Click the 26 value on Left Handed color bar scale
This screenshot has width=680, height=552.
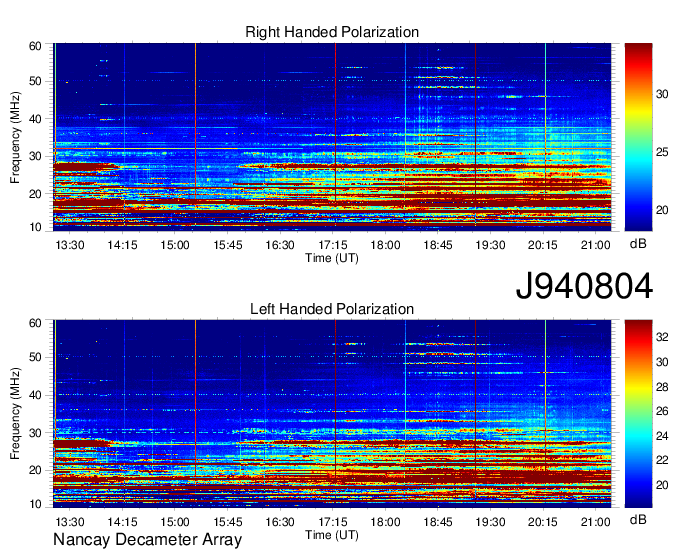click(x=662, y=411)
